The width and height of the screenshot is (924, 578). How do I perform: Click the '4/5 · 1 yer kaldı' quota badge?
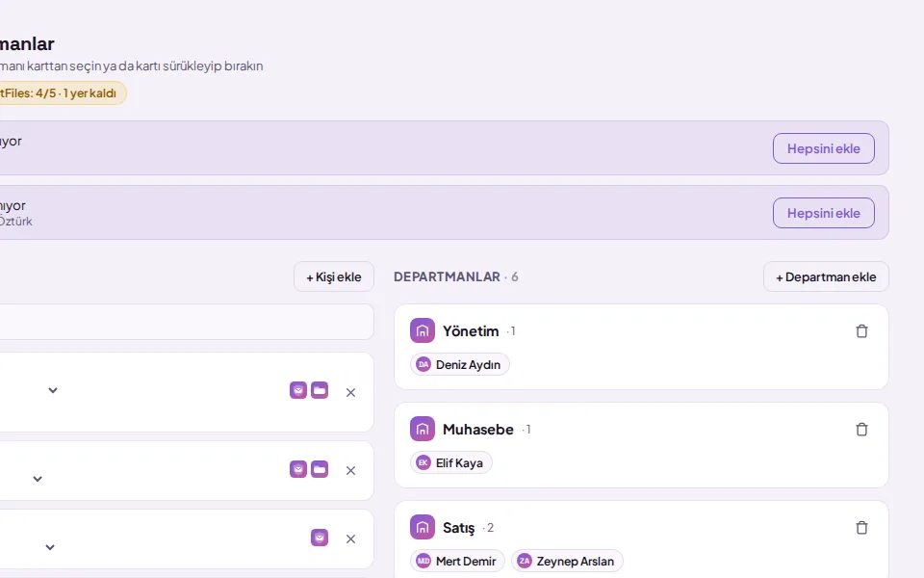click(x=62, y=93)
